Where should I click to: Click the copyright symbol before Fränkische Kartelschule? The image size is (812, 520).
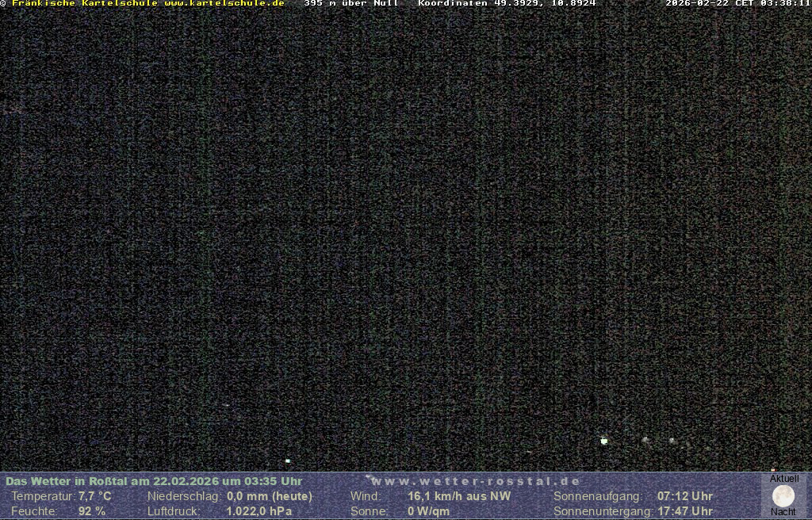3,3
